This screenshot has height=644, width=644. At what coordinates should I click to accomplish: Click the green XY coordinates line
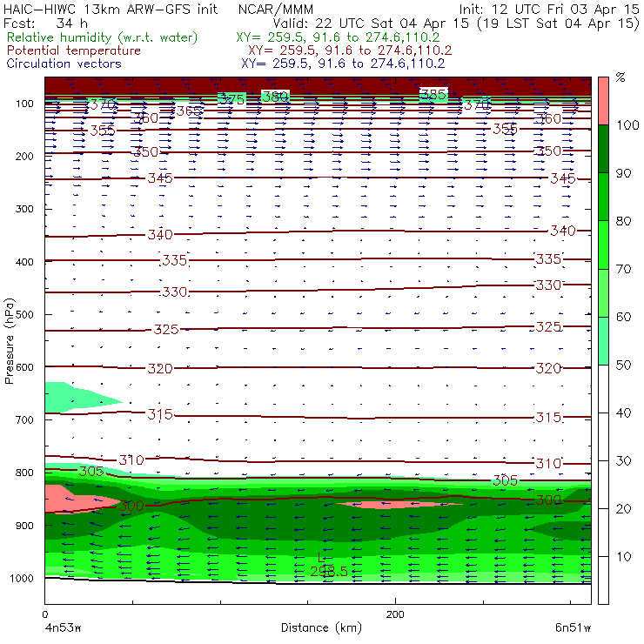(338, 37)
